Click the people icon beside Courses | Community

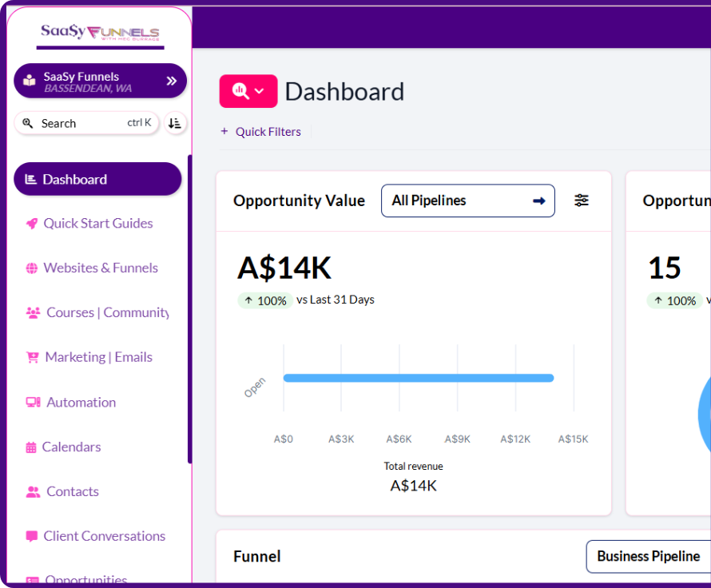point(33,313)
